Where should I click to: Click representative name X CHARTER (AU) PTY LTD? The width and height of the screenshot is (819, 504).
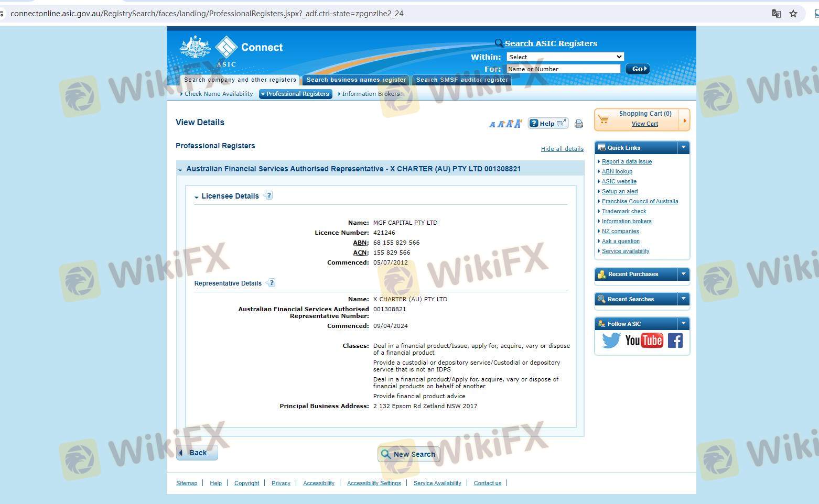pos(410,299)
